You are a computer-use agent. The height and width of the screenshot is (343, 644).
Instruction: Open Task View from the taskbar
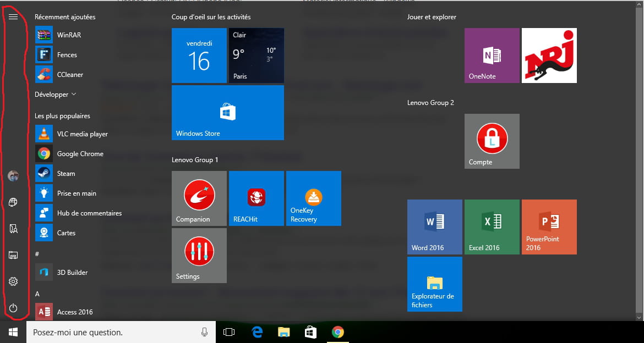[229, 332]
